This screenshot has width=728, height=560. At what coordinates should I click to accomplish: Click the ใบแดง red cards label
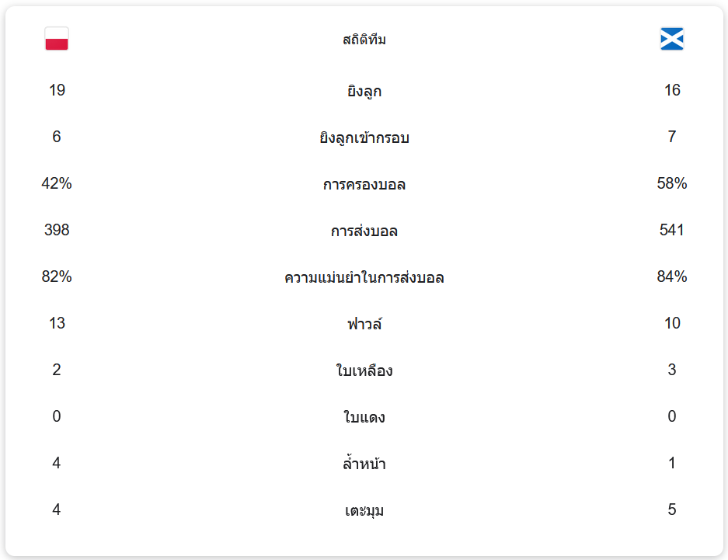click(x=364, y=418)
